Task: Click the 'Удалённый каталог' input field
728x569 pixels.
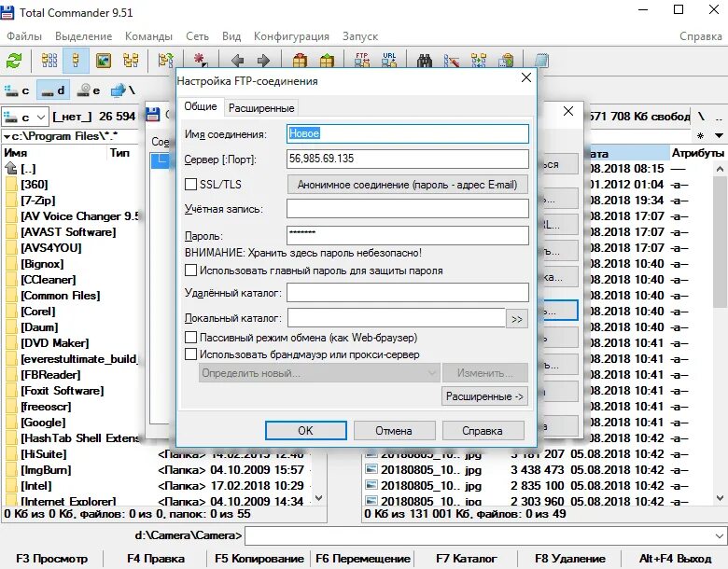Action: pos(408,293)
